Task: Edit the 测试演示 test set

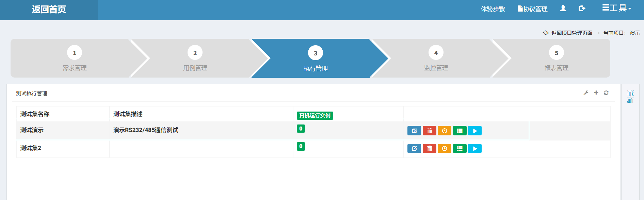Action: tap(414, 131)
